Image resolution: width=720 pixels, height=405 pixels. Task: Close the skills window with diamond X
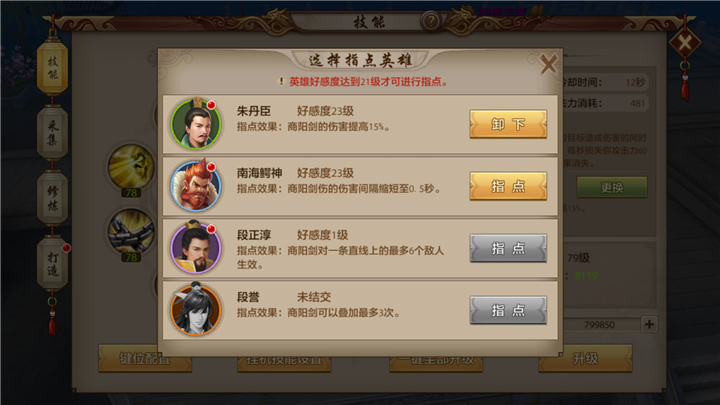[685, 43]
